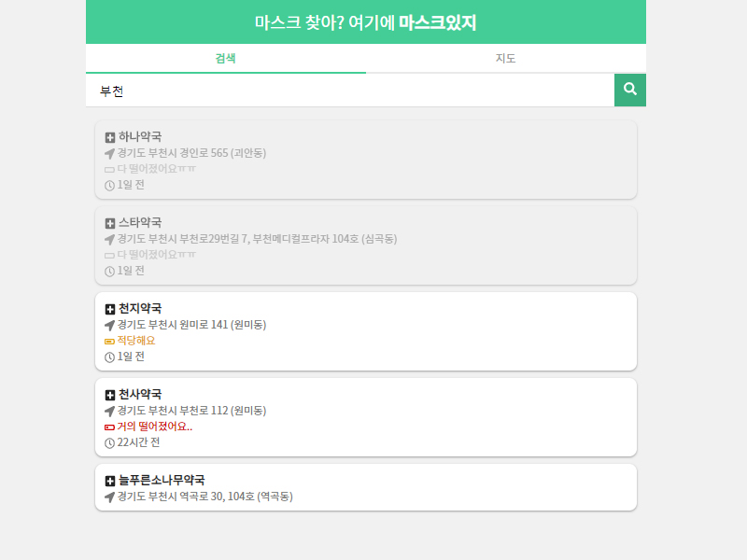Image resolution: width=747 pixels, height=560 pixels.
Task: Click 1일 전 timestamp in 천지약국 card
Action: click(x=131, y=357)
